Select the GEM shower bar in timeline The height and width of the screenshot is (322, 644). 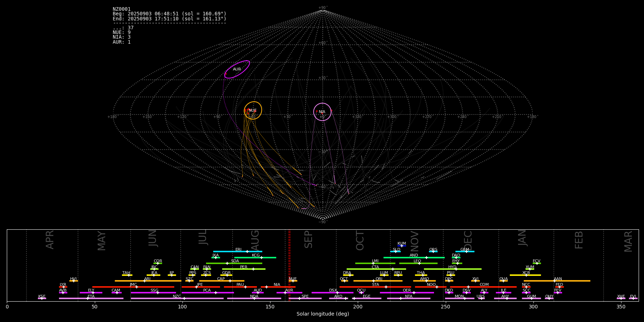(x=465, y=252)
